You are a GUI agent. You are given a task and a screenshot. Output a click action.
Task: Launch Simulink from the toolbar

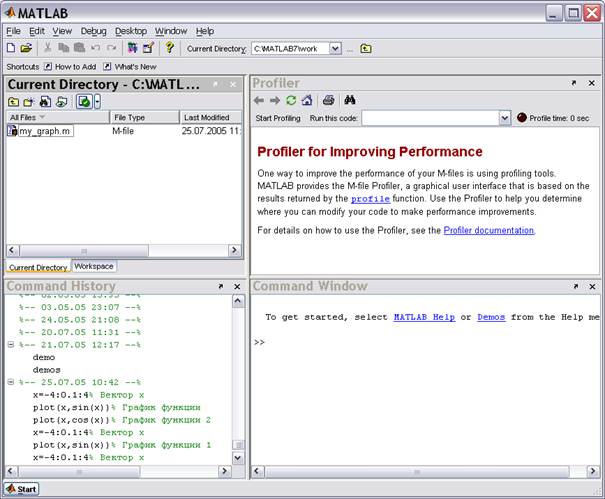133,48
